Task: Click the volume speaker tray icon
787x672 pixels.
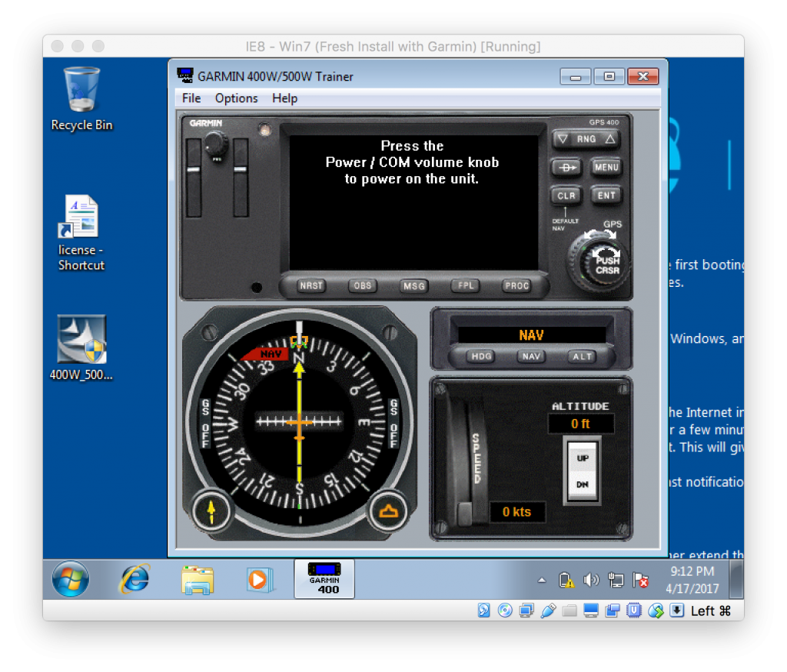Action: (591, 580)
